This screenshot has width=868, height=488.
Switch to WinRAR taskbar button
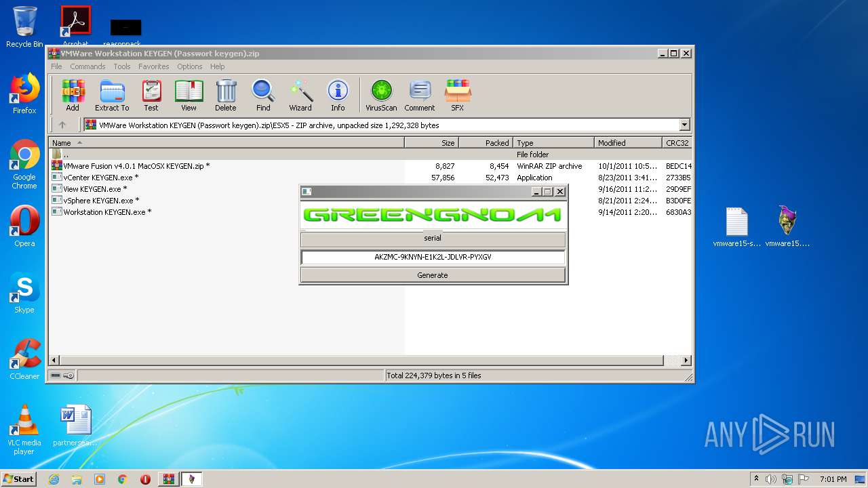click(168, 479)
